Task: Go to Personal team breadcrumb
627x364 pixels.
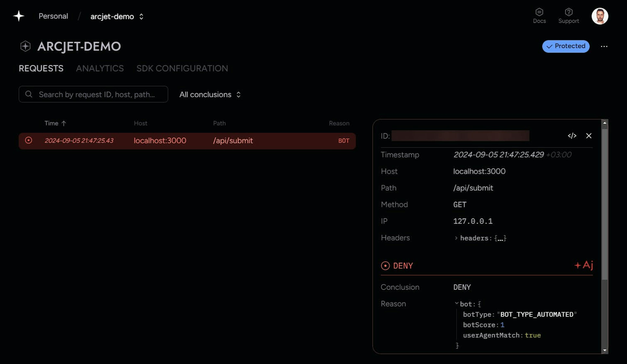Action: pos(53,16)
